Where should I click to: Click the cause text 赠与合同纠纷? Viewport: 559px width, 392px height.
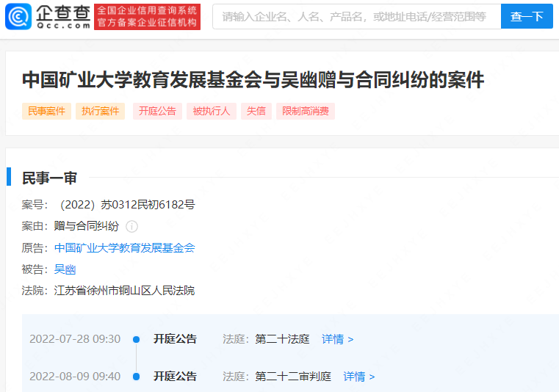87,226
